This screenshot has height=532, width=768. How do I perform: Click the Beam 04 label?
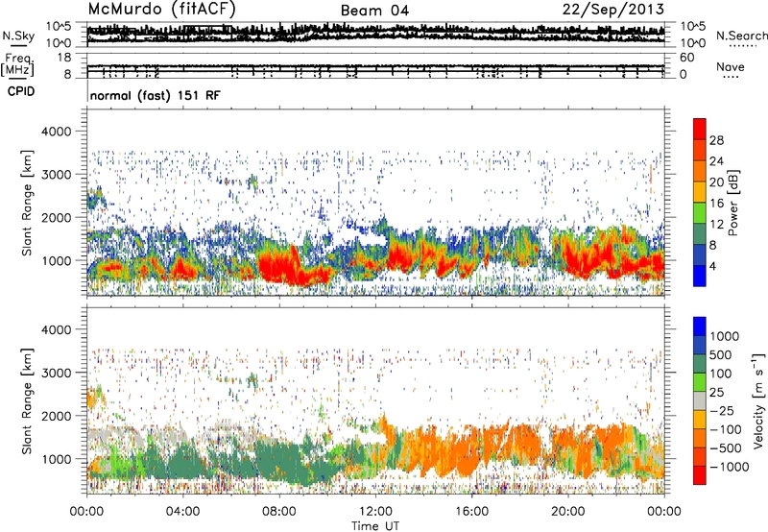(x=374, y=11)
